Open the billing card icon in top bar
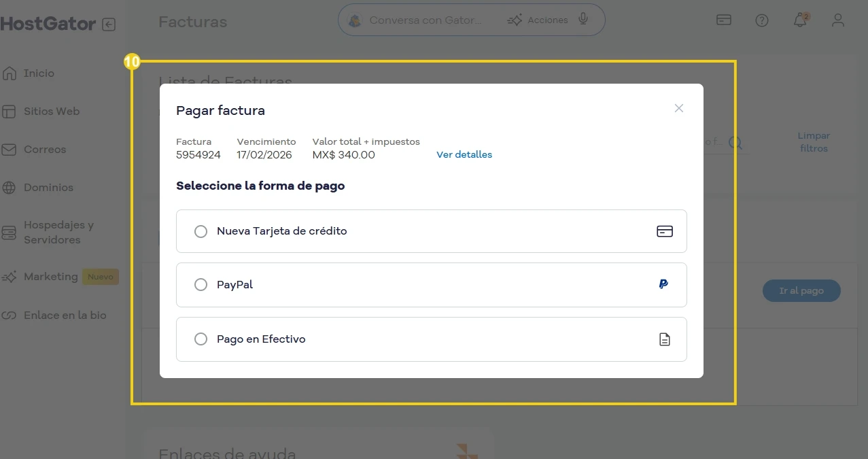This screenshot has height=459, width=868. point(723,20)
